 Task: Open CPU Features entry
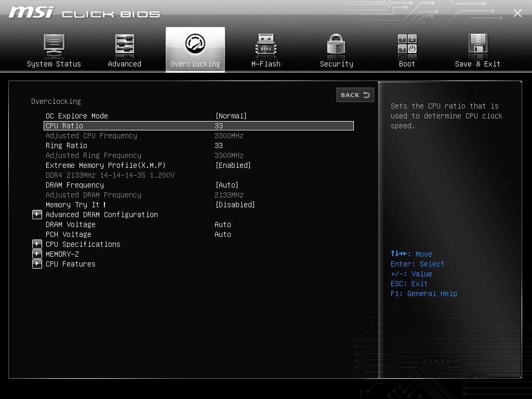[x=71, y=264]
